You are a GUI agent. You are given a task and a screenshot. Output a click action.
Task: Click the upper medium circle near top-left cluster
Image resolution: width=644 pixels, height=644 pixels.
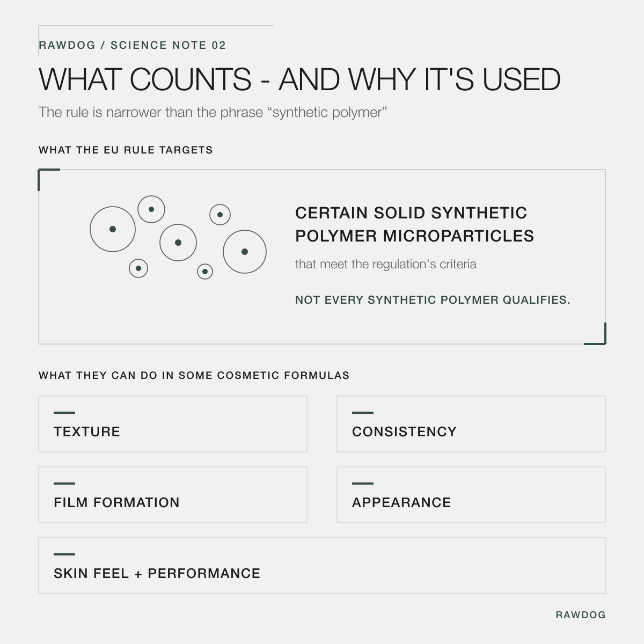[x=151, y=209]
